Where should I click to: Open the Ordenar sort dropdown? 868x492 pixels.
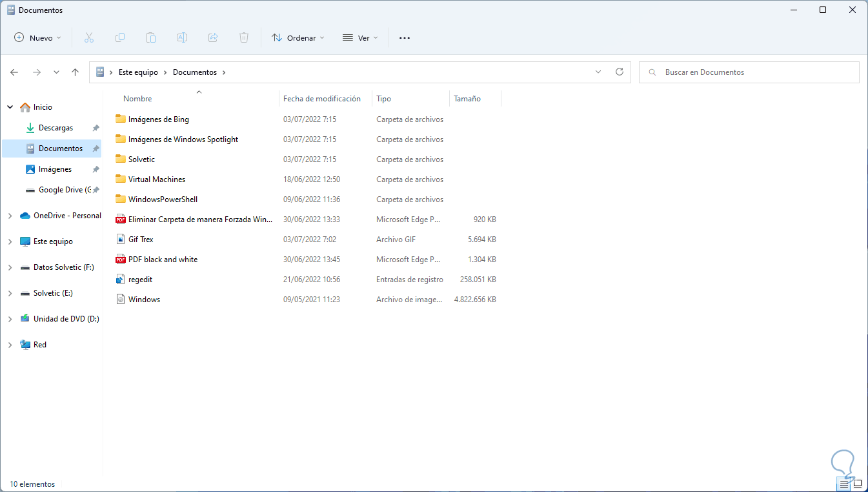(x=298, y=38)
